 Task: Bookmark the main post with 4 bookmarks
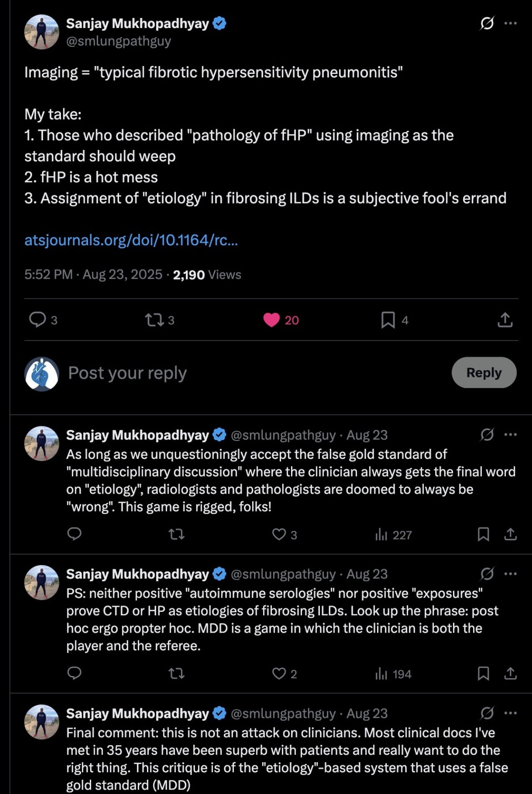click(x=388, y=320)
